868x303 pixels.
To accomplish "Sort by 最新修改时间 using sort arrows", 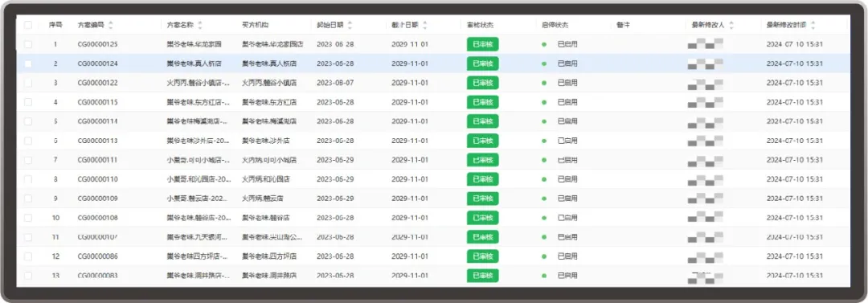I will [813, 25].
